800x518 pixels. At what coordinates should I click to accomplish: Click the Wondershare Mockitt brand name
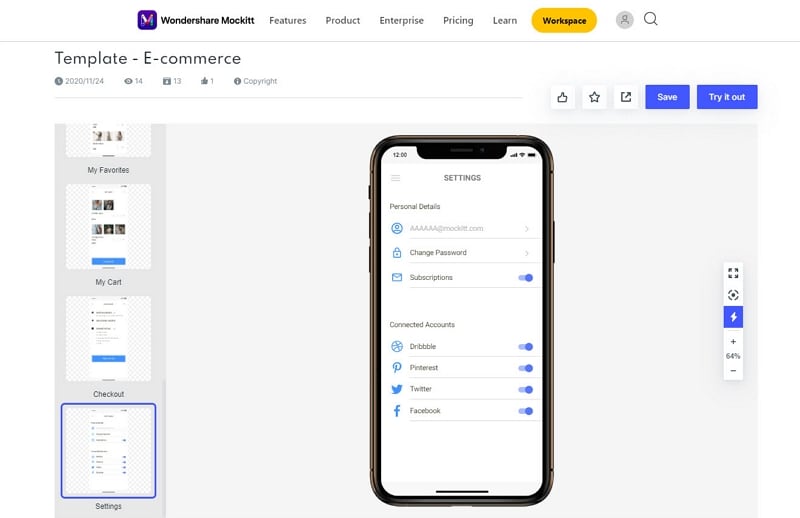[207, 20]
